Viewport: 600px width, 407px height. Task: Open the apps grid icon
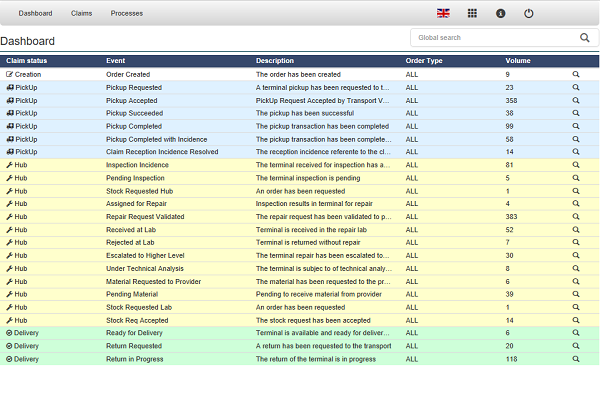[x=472, y=13]
